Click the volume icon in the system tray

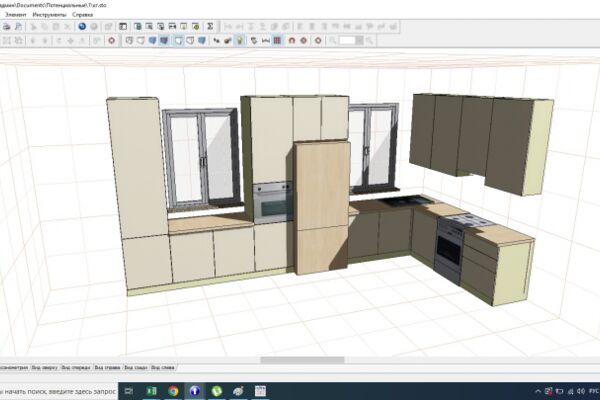coord(581,391)
